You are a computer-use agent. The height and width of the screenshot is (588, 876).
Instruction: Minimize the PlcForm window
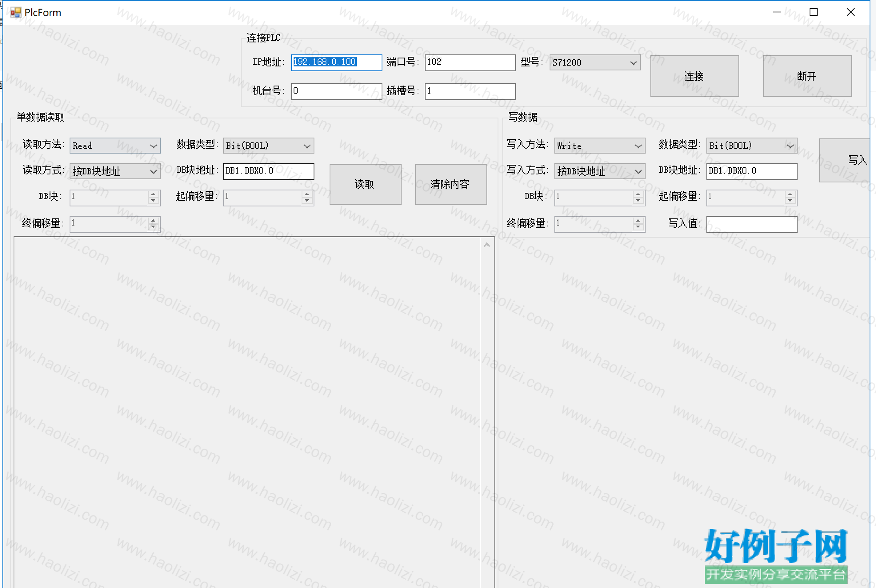[x=777, y=12]
